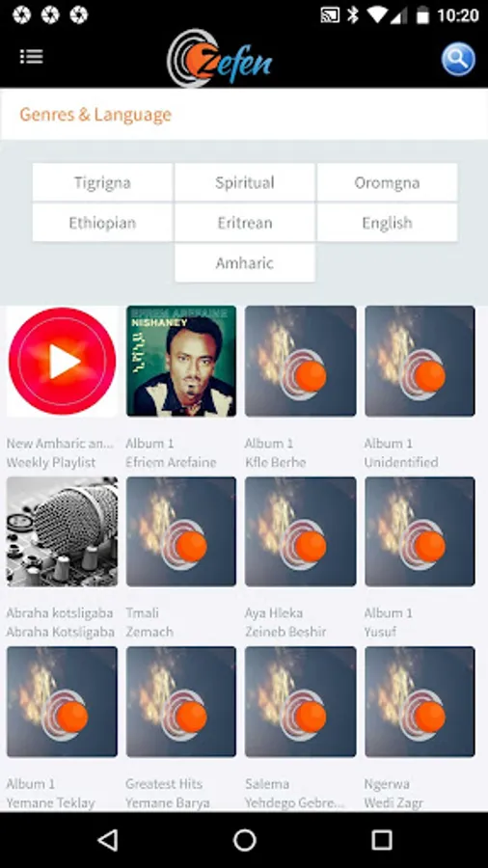This screenshot has width=488, height=868.
Task: Open Greatest Hits by Yemane Barya
Action: (x=181, y=701)
